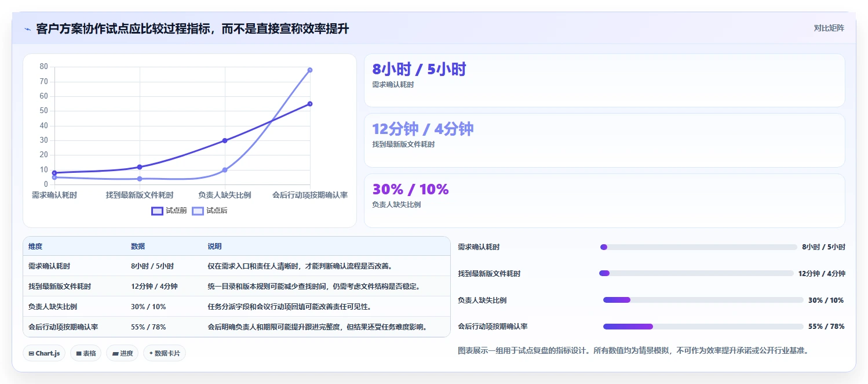Click the 表格 tag

click(86, 353)
